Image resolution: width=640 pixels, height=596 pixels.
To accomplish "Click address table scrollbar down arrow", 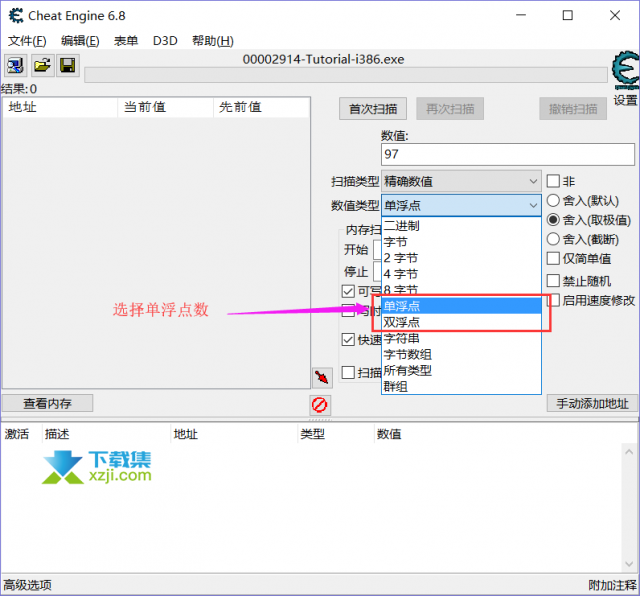I will pos(629,564).
